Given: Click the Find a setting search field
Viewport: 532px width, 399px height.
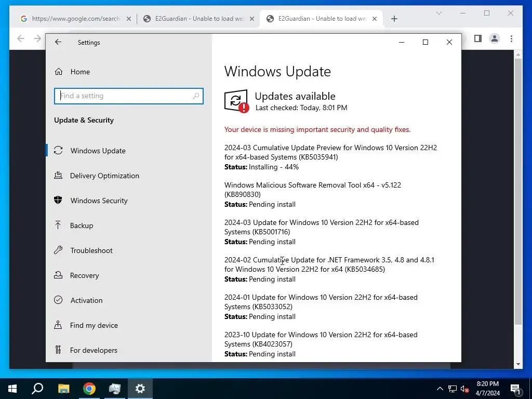Looking at the screenshot, I should tap(129, 96).
